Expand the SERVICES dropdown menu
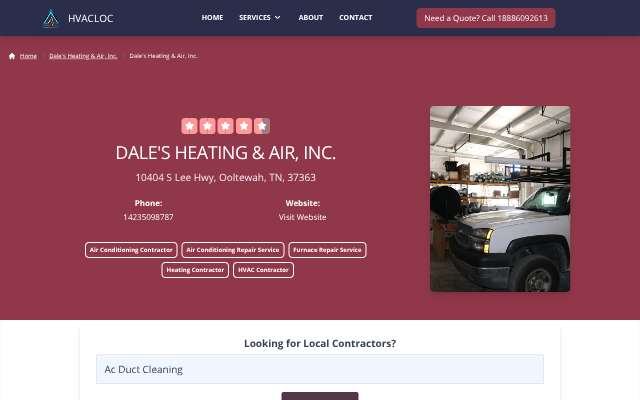 [260, 18]
